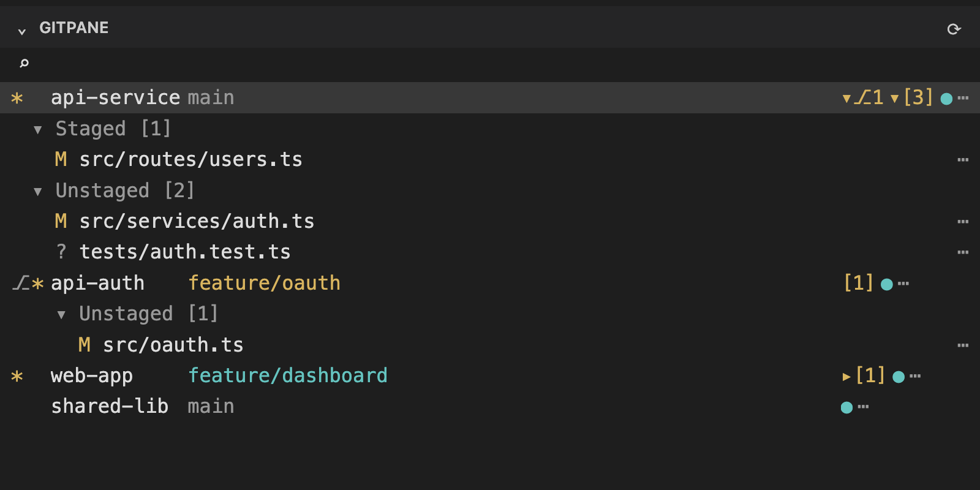Click the teal status dot on api-service
Screen dimensions: 980x490
tap(946, 99)
